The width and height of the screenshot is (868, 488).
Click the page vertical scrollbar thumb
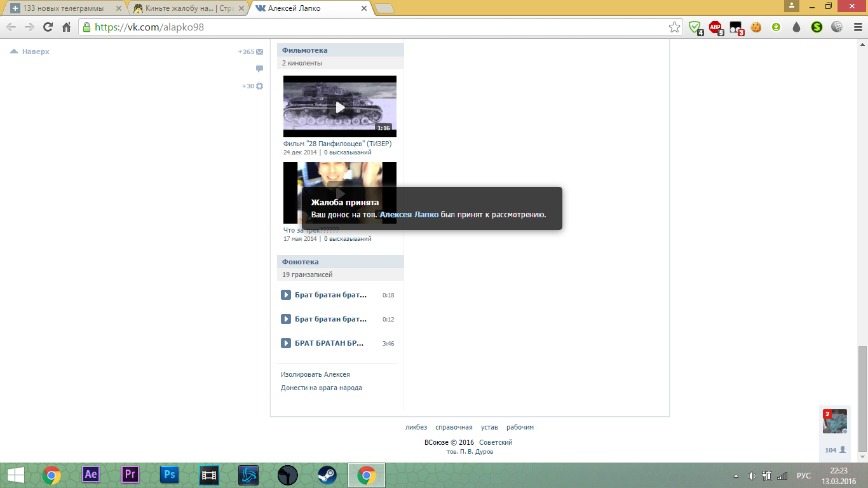862,399
